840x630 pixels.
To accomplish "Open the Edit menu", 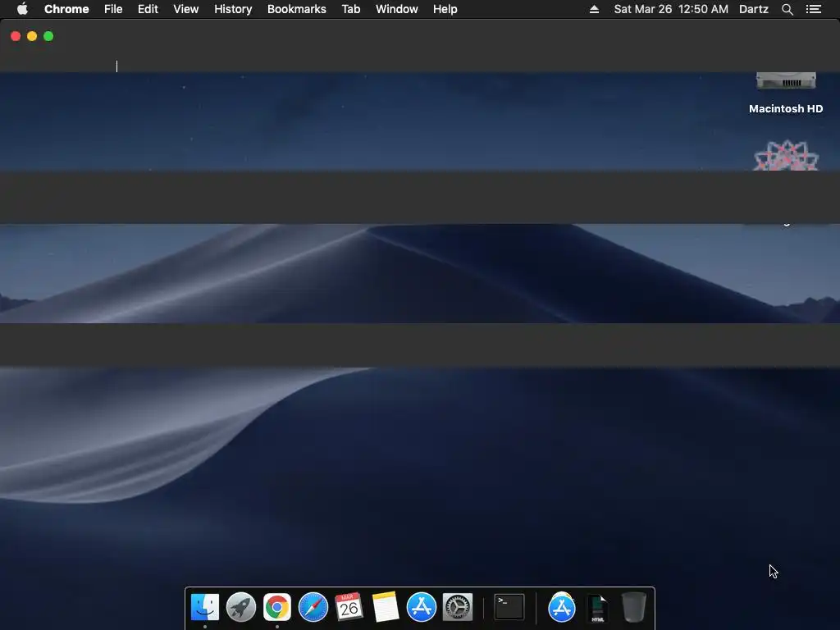I will 148,9.
